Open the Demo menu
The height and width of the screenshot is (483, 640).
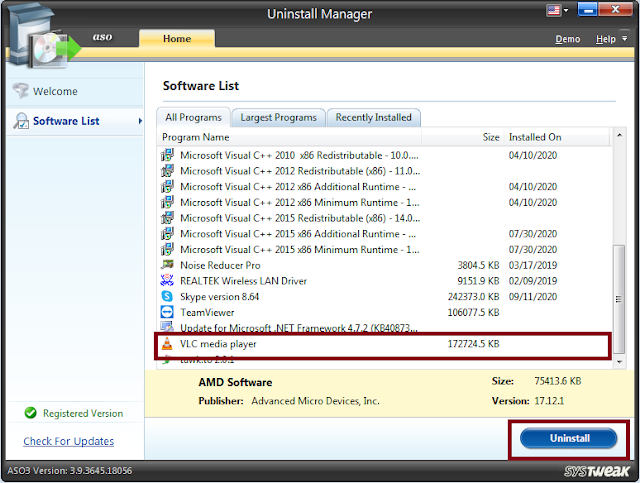[567, 39]
